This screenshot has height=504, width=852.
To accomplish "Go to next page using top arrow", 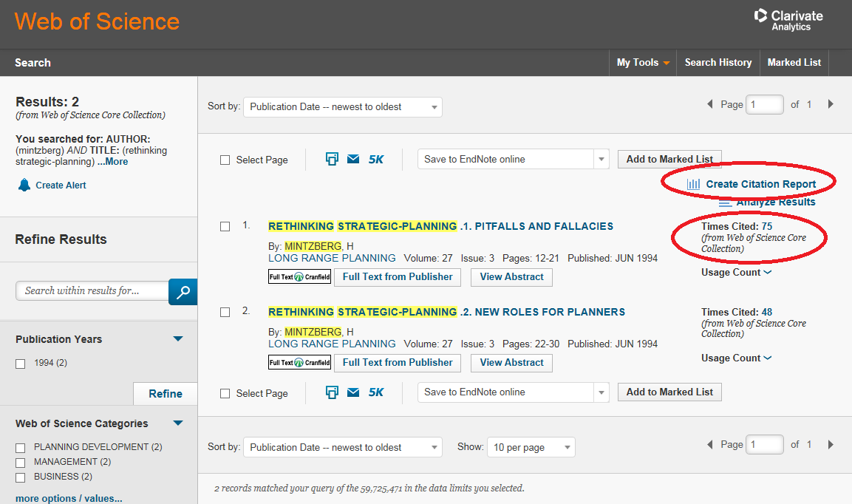I will click(831, 104).
